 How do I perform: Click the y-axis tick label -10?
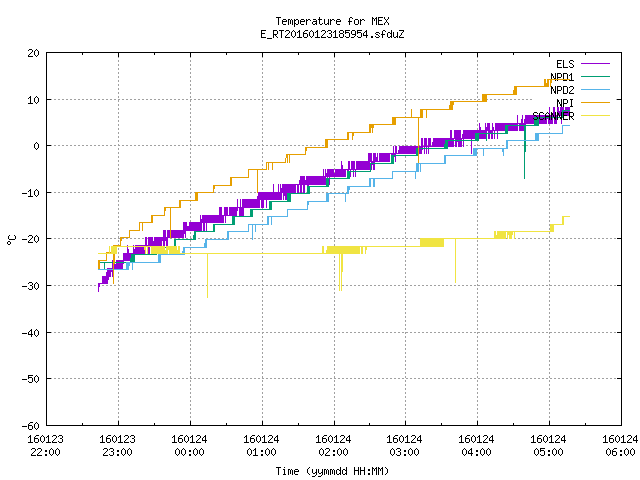[31, 193]
